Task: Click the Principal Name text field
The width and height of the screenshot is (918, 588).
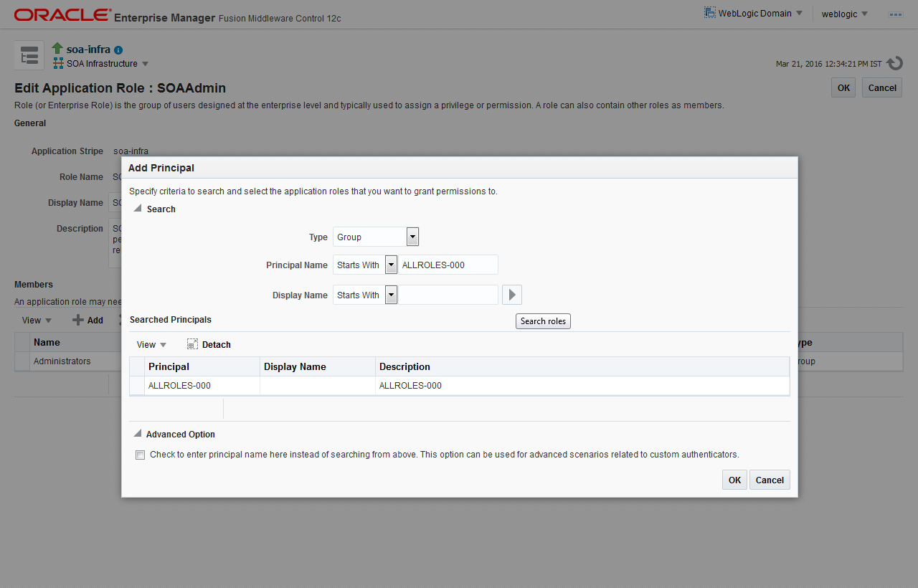Action: tap(448, 265)
